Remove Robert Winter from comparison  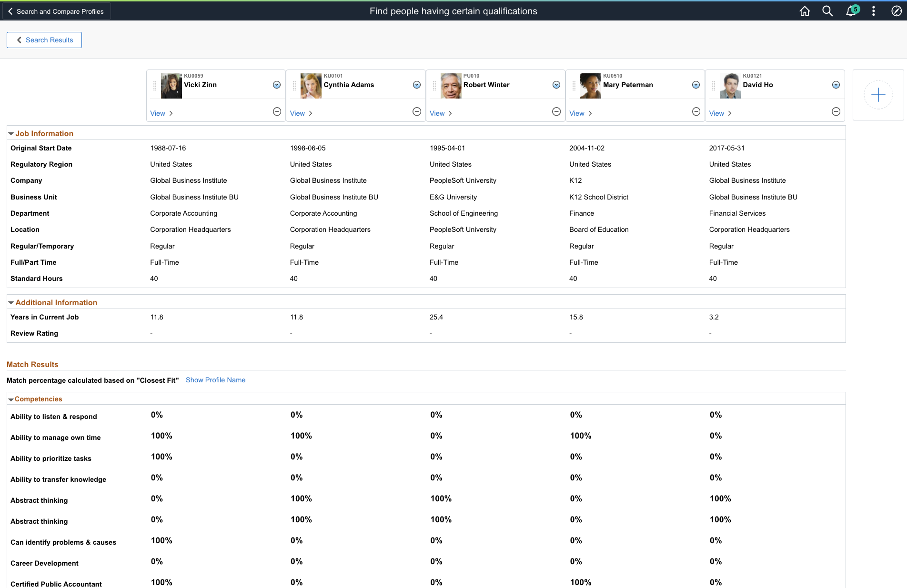[556, 111]
